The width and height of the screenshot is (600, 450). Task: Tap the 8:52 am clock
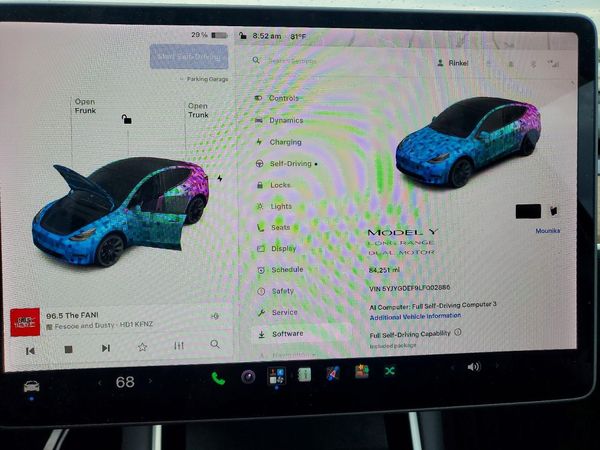click(x=267, y=36)
